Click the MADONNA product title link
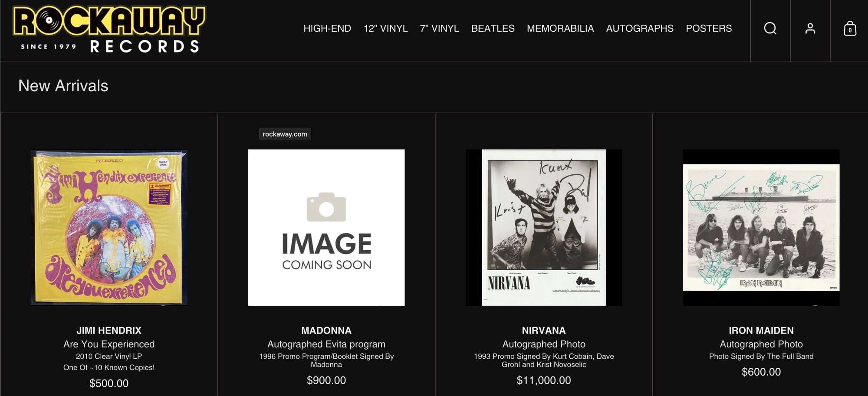Image resolution: width=868 pixels, height=396 pixels. tap(326, 331)
